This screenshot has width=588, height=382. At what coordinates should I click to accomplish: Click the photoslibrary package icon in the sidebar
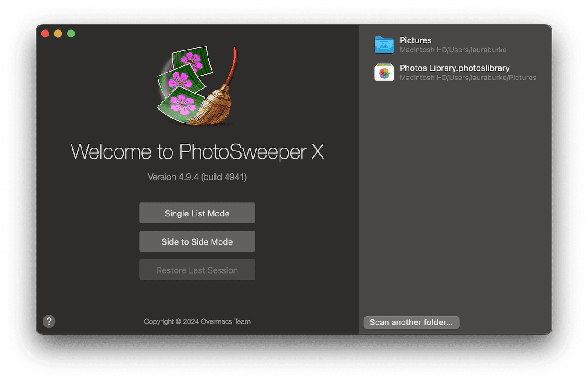click(384, 72)
